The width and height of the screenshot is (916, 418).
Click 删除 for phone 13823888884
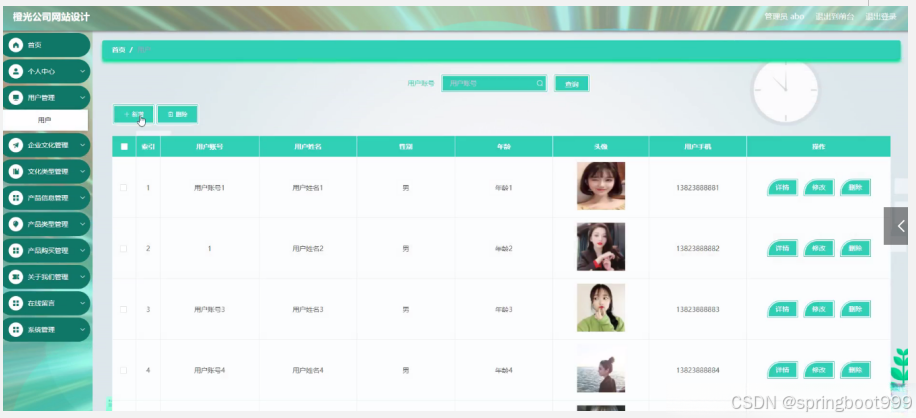pos(855,370)
